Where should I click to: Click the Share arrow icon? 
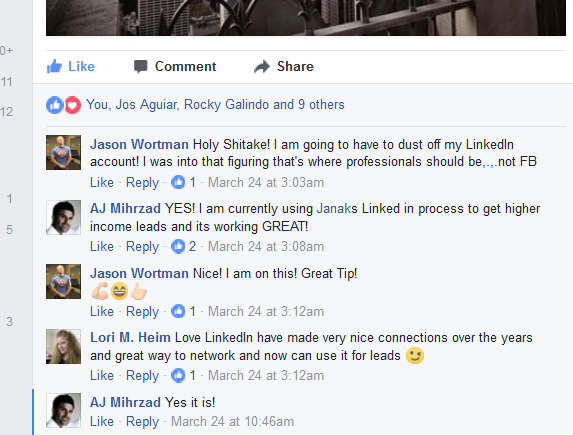pos(262,67)
